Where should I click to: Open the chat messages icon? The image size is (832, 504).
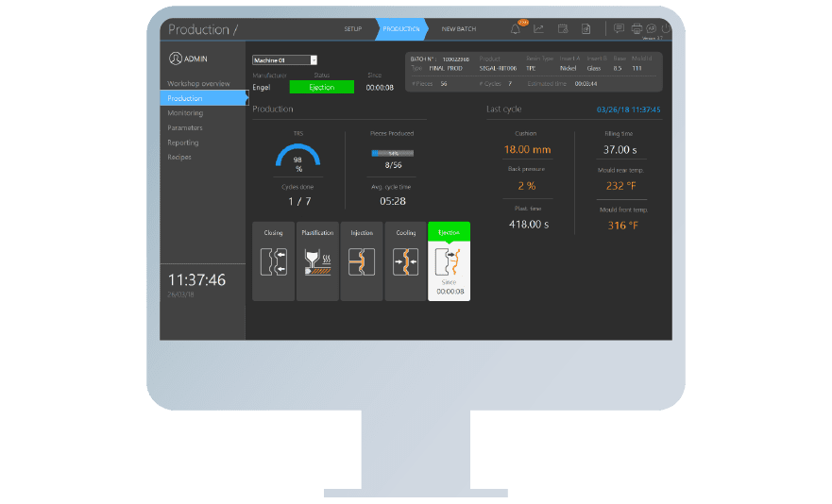[619, 29]
